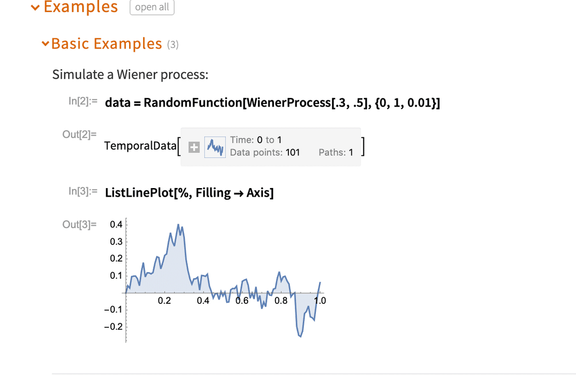This screenshot has height=392, width=576.
Task: Click the Basic Examples heading
Action: point(107,44)
